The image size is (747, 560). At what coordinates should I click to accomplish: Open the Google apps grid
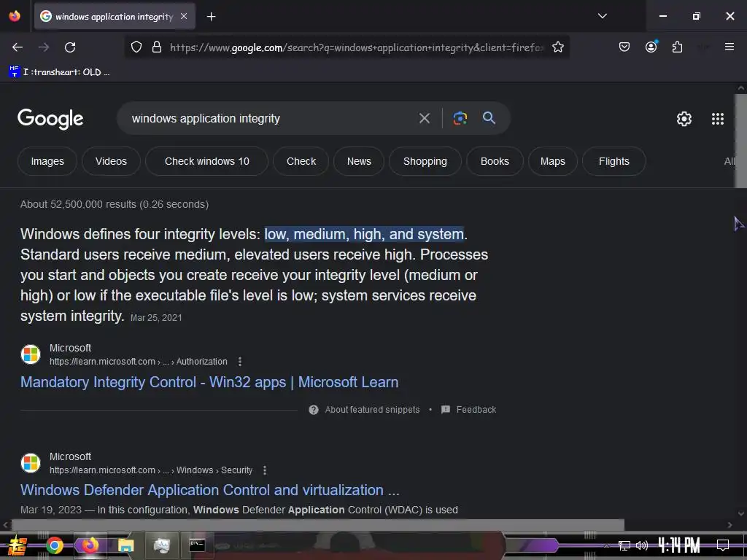point(718,119)
